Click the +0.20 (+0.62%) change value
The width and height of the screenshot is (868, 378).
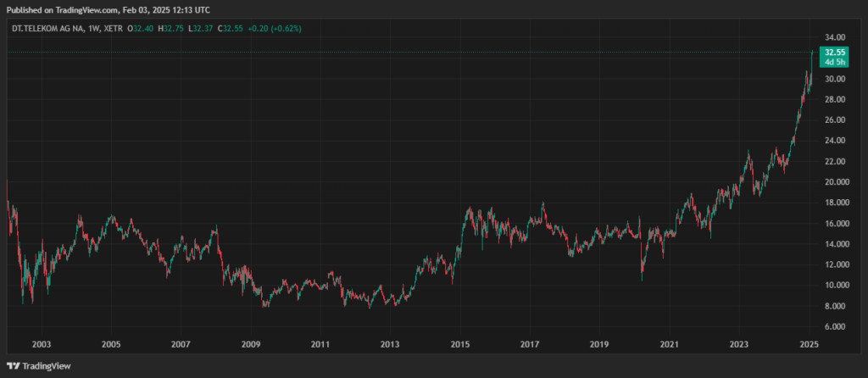[275, 28]
